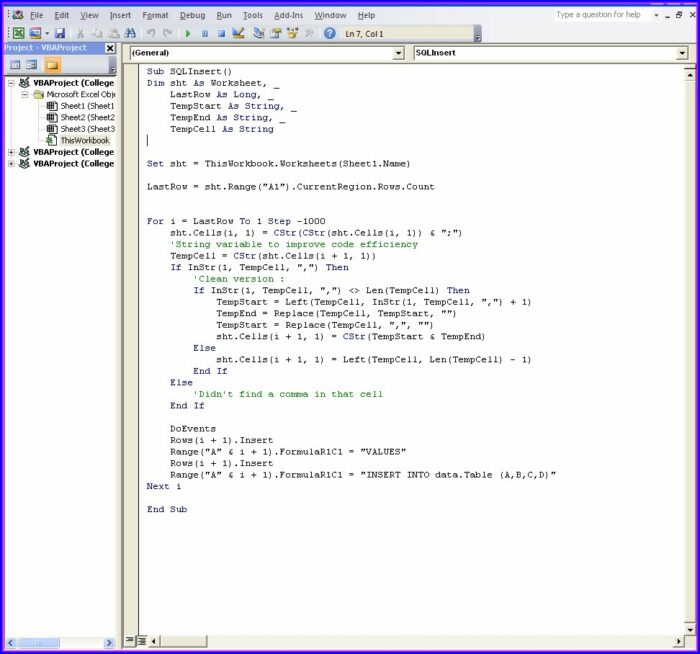This screenshot has width=700, height=654.
Task: Click the 'End Sub' code line
Action: (167, 509)
